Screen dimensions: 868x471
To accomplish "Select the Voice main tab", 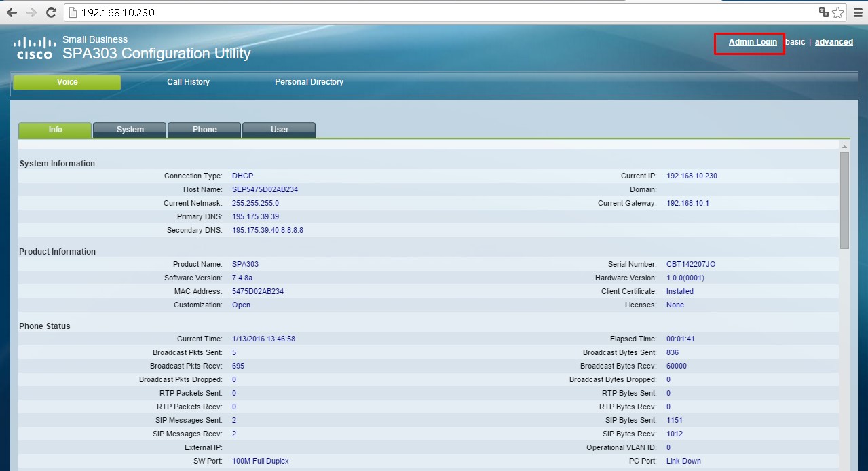I will (x=67, y=82).
